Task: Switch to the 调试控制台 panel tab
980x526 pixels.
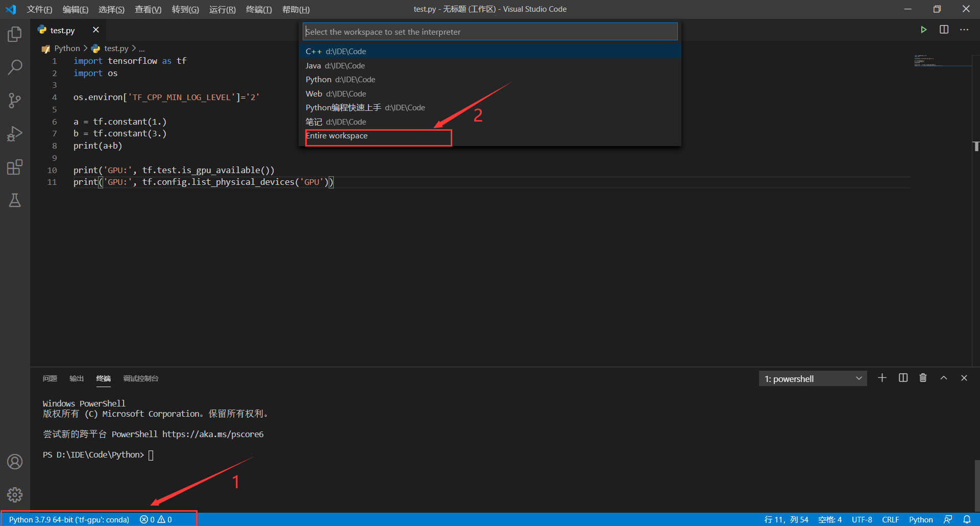Action: (x=141, y=378)
